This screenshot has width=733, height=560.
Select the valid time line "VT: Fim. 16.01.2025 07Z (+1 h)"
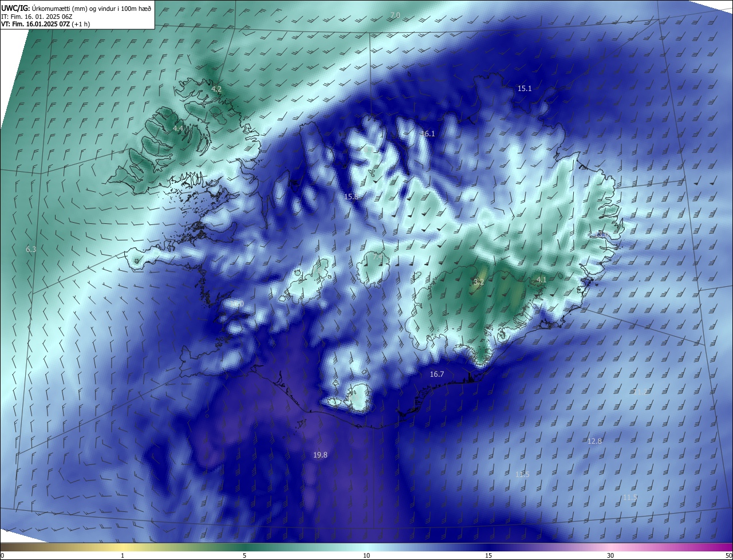pyautogui.click(x=45, y=24)
